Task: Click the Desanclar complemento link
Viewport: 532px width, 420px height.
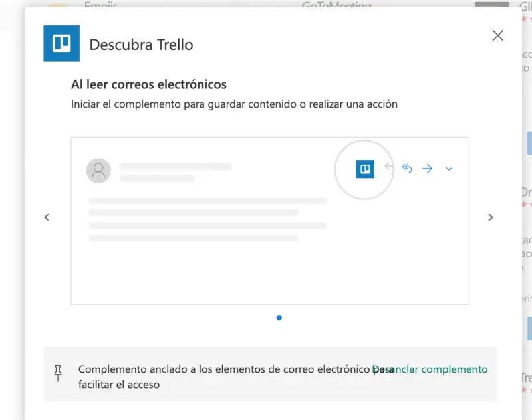Action: tap(430, 369)
